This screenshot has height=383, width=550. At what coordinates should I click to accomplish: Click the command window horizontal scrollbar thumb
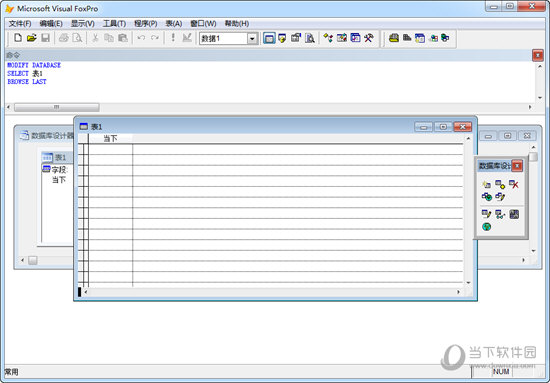[56, 107]
